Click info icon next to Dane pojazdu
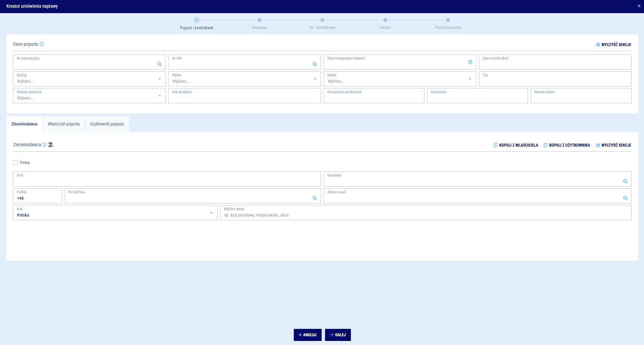The image size is (644, 345). click(x=42, y=44)
